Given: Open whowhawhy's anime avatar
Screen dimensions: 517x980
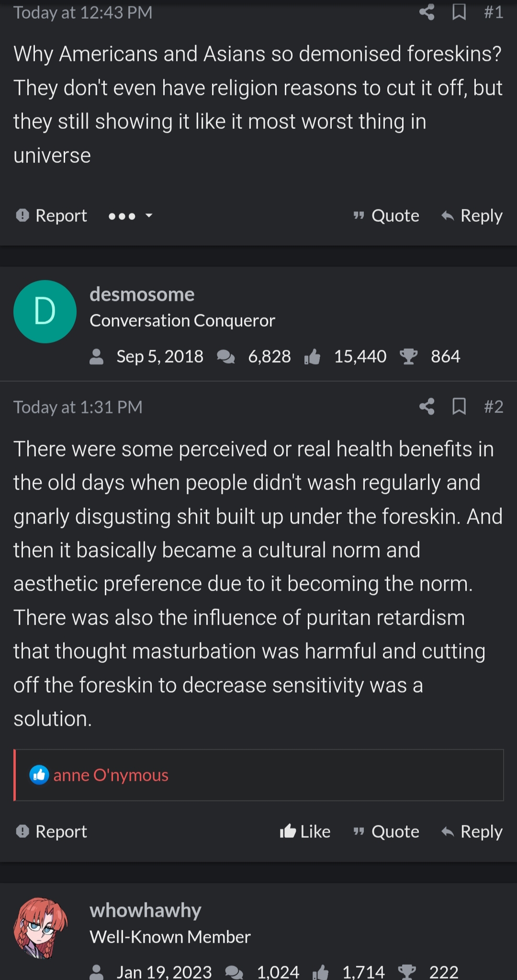Looking at the screenshot, I should point(41,927).
